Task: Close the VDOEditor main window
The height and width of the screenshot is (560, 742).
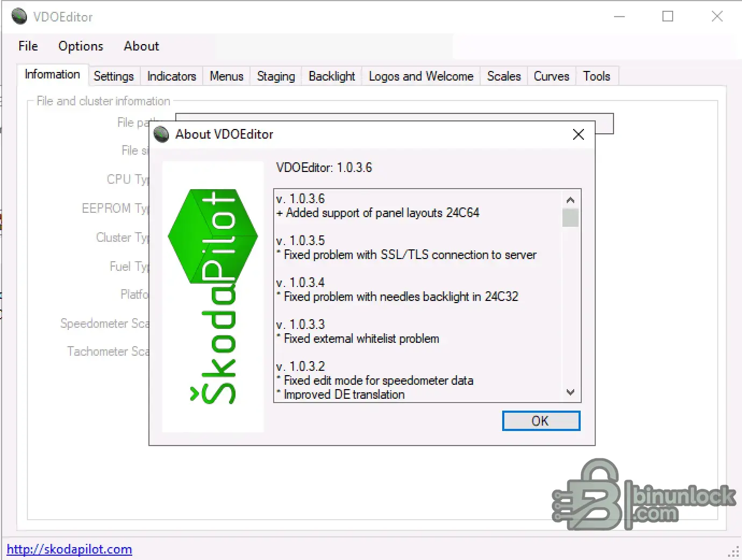Action: coord(717,17)
